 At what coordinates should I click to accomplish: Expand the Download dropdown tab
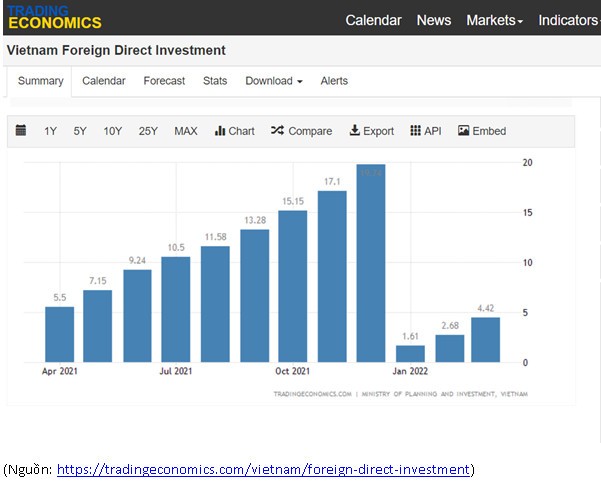coord(274,81)
